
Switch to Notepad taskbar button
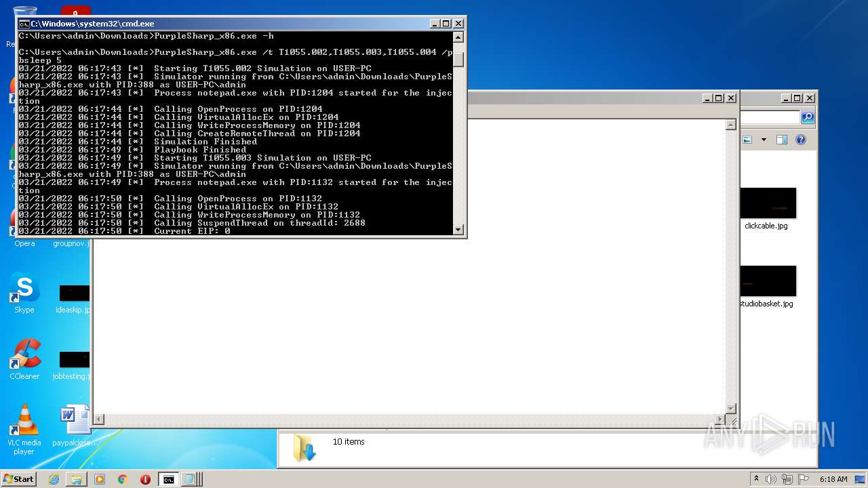click(190, 479)
